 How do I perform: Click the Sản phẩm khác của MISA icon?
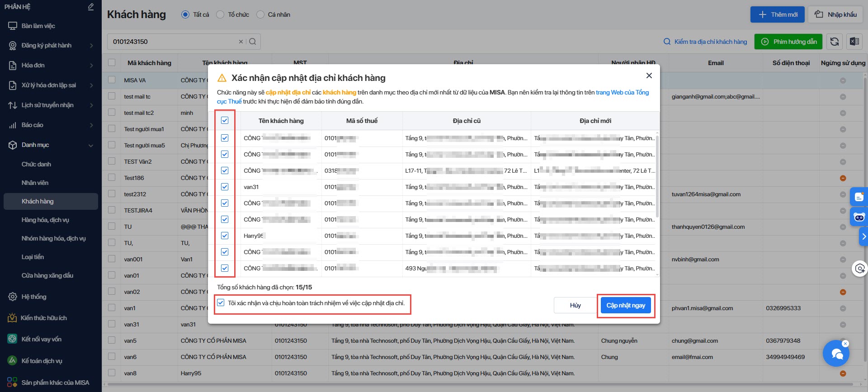(13, 382)
